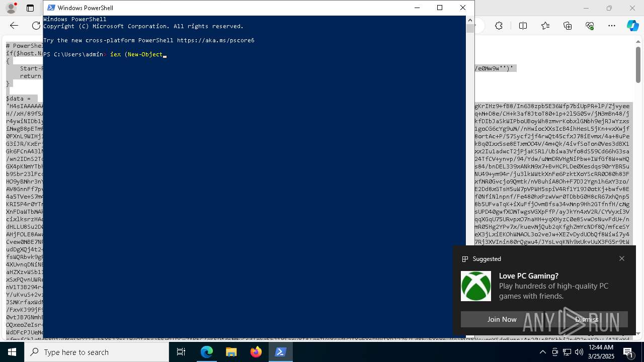
Task: Toggle Edge split screen icon
Action: 523,26
